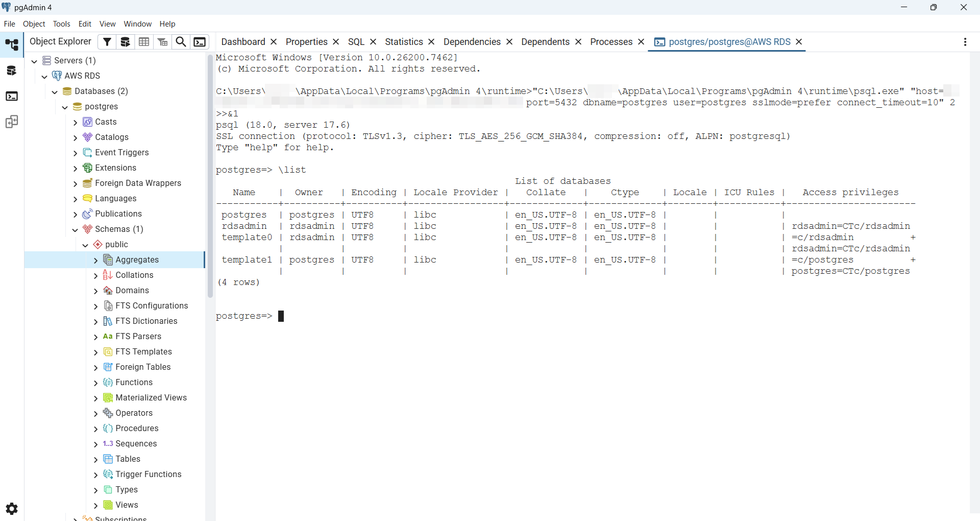Click the funnel filter icon beside Object Explorer
This screenshot has height=521, width=980.
(x=107, y=42)
